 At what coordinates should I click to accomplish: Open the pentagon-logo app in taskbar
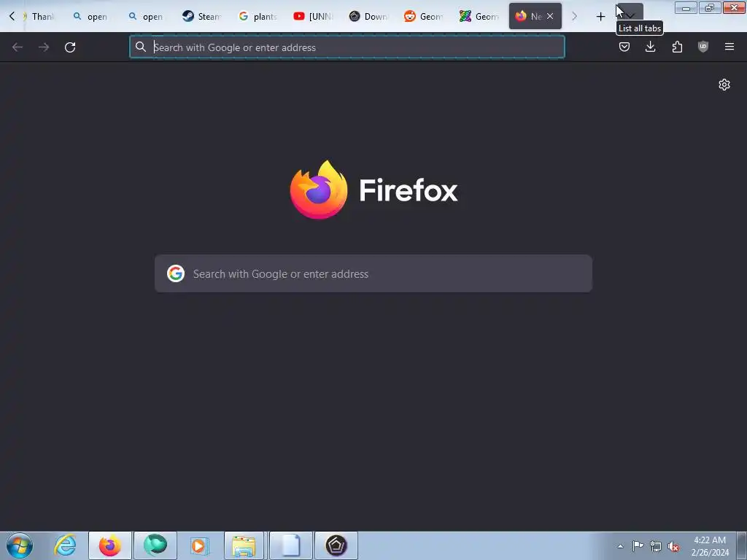point(336,545)
